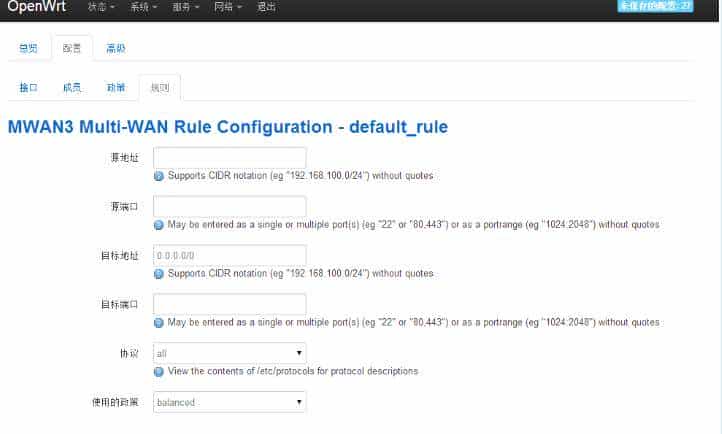This screenshot has height=434, width=722.
Task: Switch to the 总览 tab
Action: 28,48
